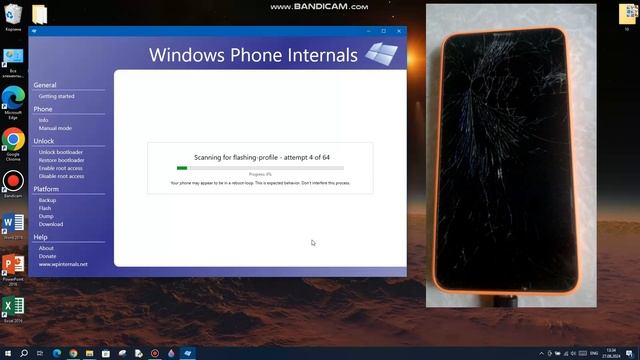Launch the Google Chrome desktop shortcut
Viewport: 640px width, 360px height.
(13, 144)
